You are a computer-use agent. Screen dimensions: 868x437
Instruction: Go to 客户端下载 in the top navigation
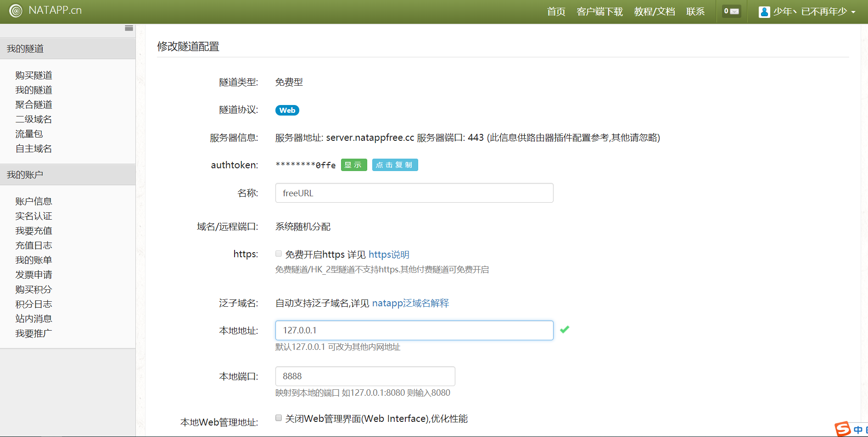pos(599,11)
